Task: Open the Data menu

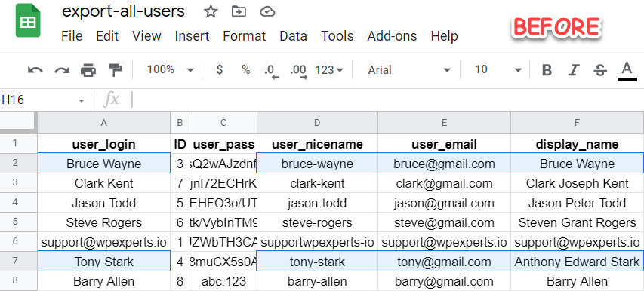Action: pos(293,36)
